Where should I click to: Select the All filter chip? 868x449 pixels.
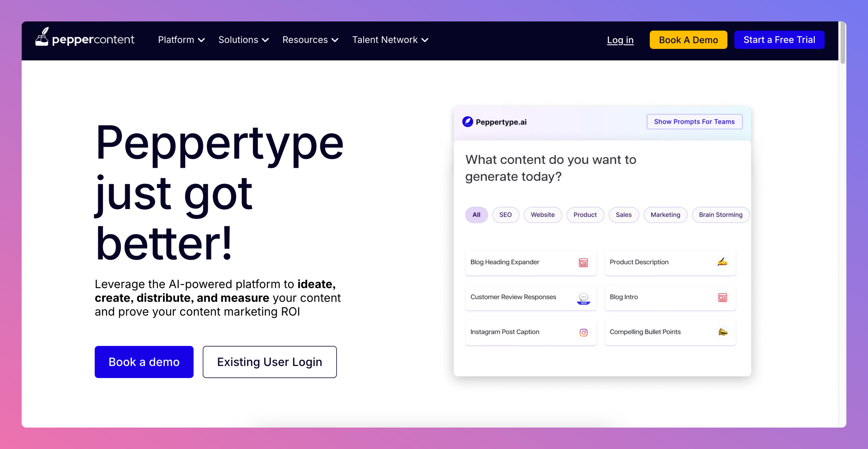click(476, 215)
